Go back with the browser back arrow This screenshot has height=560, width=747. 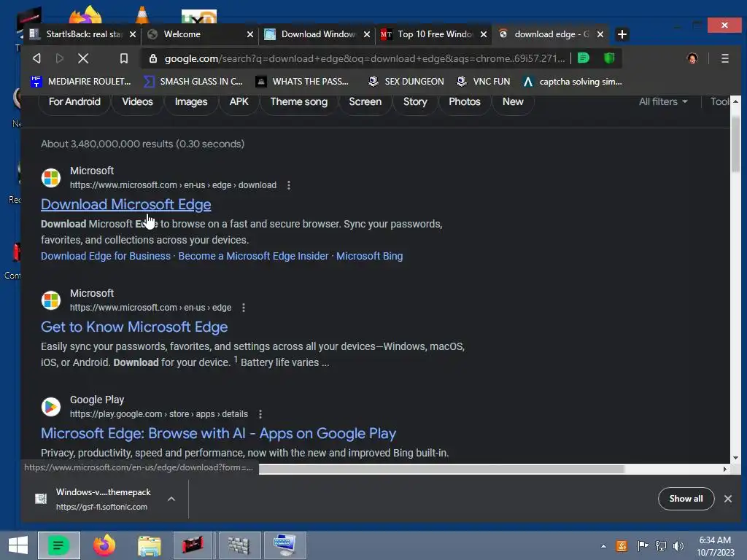point(36,58)
